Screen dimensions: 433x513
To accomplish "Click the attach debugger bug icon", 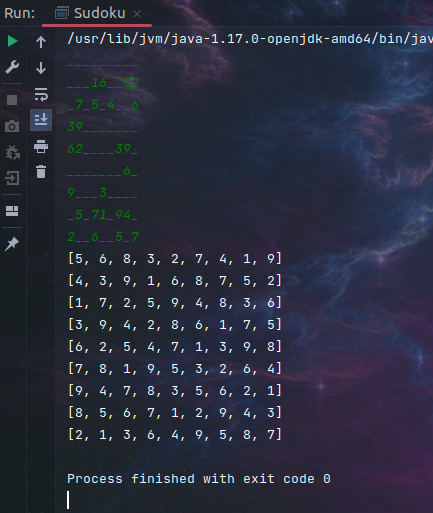I will 13,152.
